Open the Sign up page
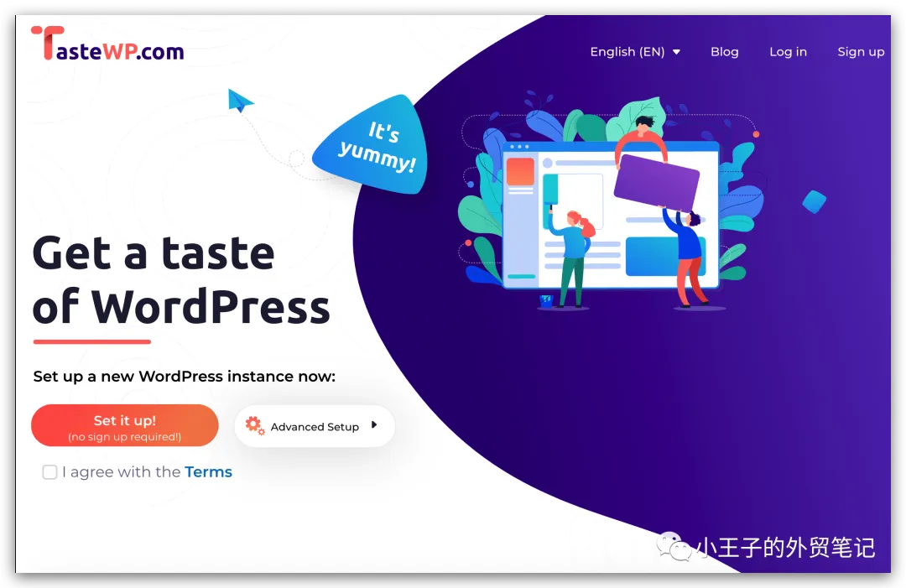 point(861,52)
